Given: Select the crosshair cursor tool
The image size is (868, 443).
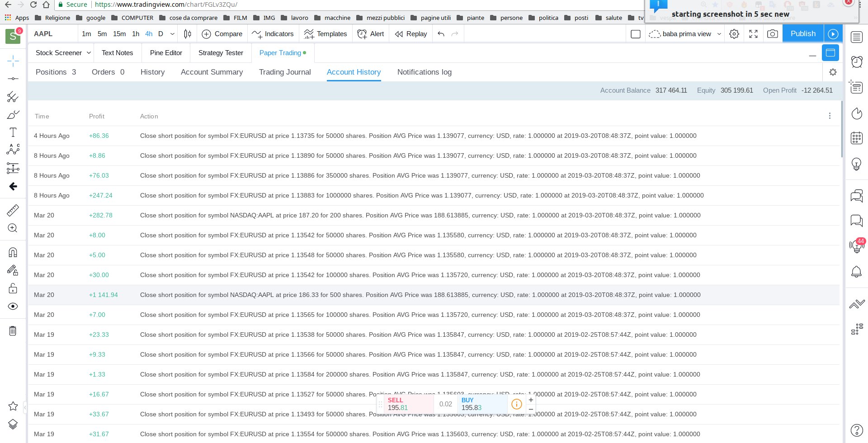Looking at the screenshot, I should point(13,61).
